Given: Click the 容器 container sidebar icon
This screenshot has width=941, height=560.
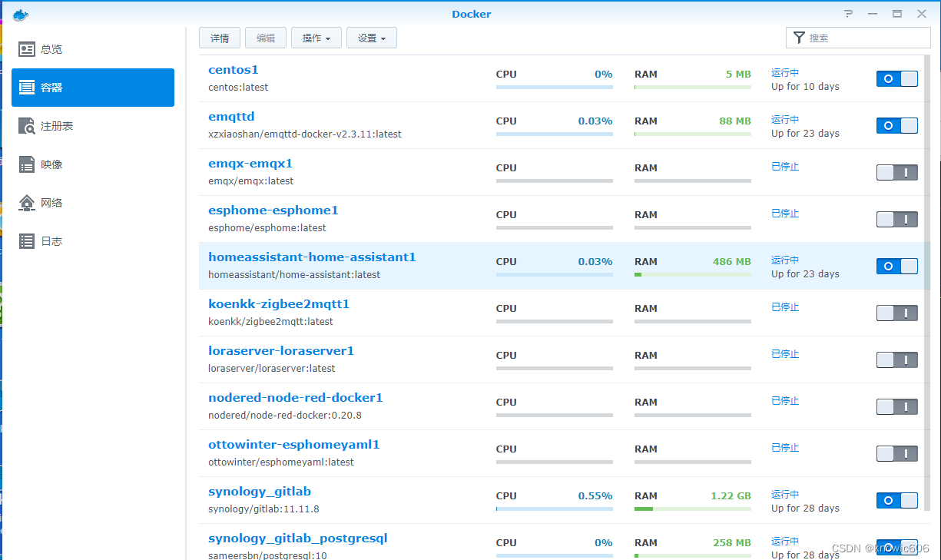Looking at the screenshot, I should pos(27,88).
